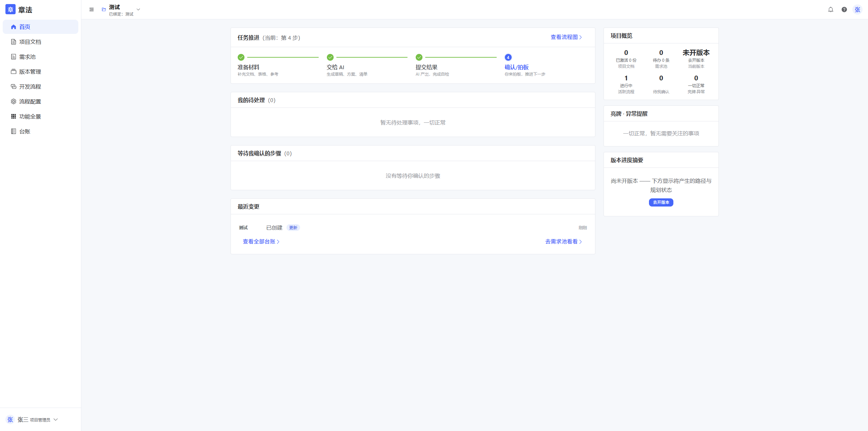
Task: Click the flow icon beside 开发流程
Action: tap(14, 86)
